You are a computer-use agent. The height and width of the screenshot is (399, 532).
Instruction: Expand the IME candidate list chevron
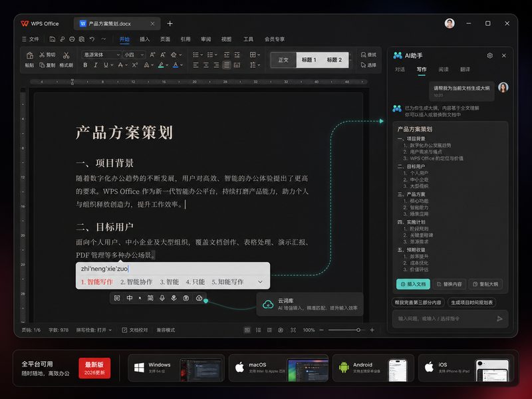[x=260, y=282]
